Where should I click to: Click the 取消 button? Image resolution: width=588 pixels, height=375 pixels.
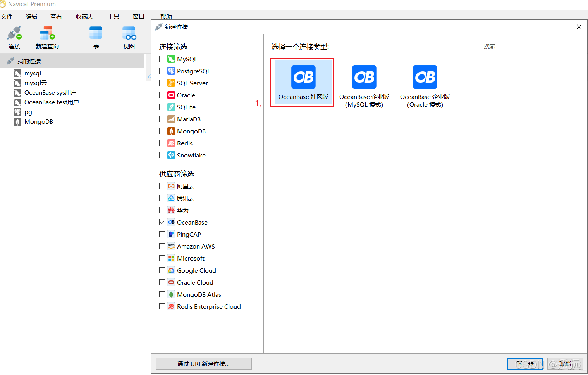[x=565, y=364]
